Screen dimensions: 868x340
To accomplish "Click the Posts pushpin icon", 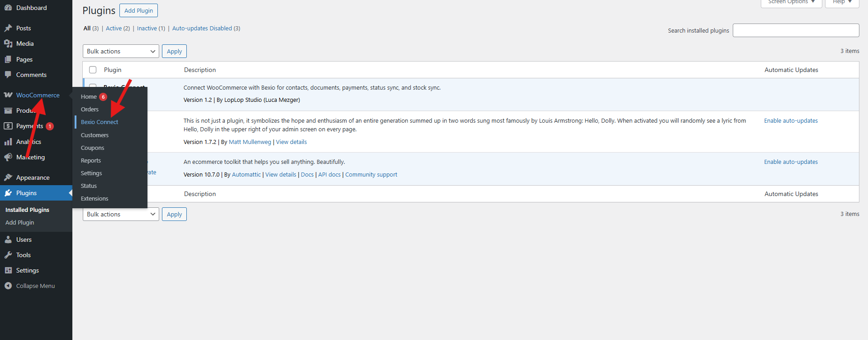I will pyautogui.click(x=8, y=28).
